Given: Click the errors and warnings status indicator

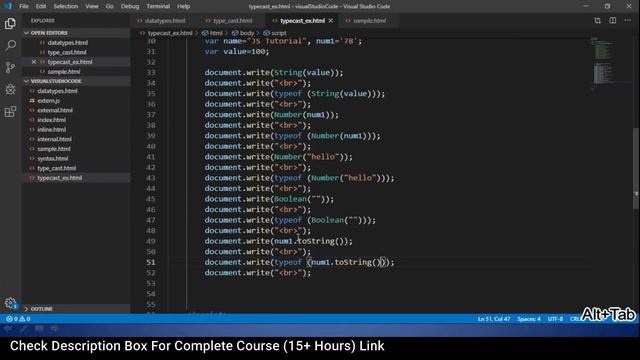Looking at the screenshot, I should click(18, 319).
